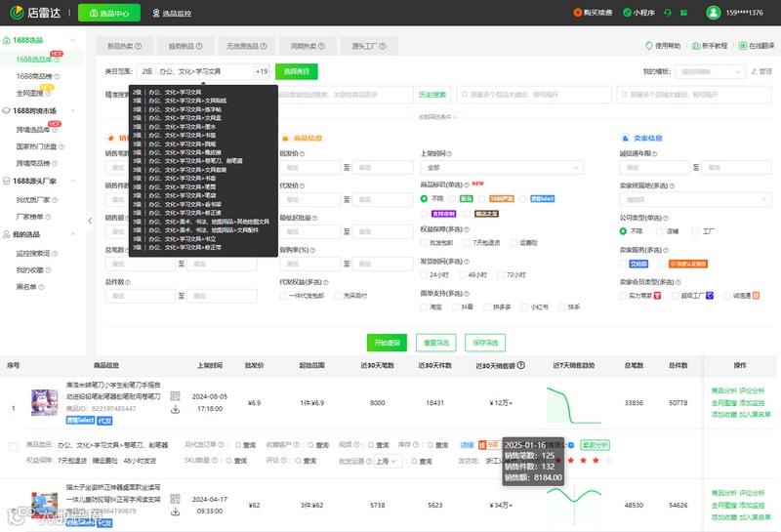Click download icon for first product row
Image resolution: width=781 pixels, height=532 pixels.
click(x=175, y=409)
